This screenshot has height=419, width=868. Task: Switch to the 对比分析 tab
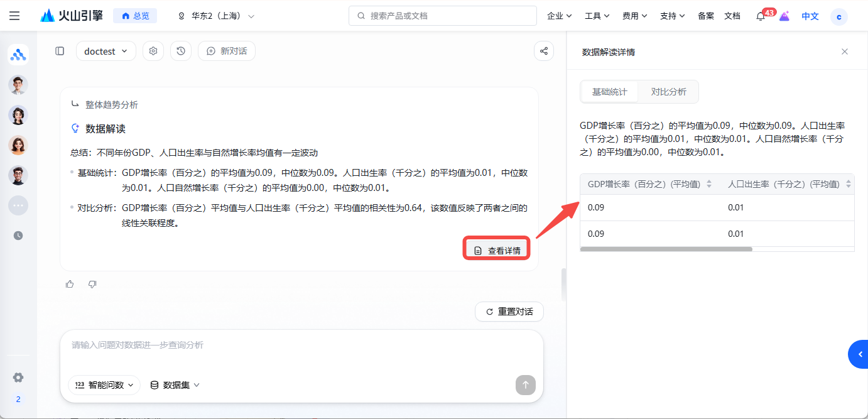click(x=668, y=92)
